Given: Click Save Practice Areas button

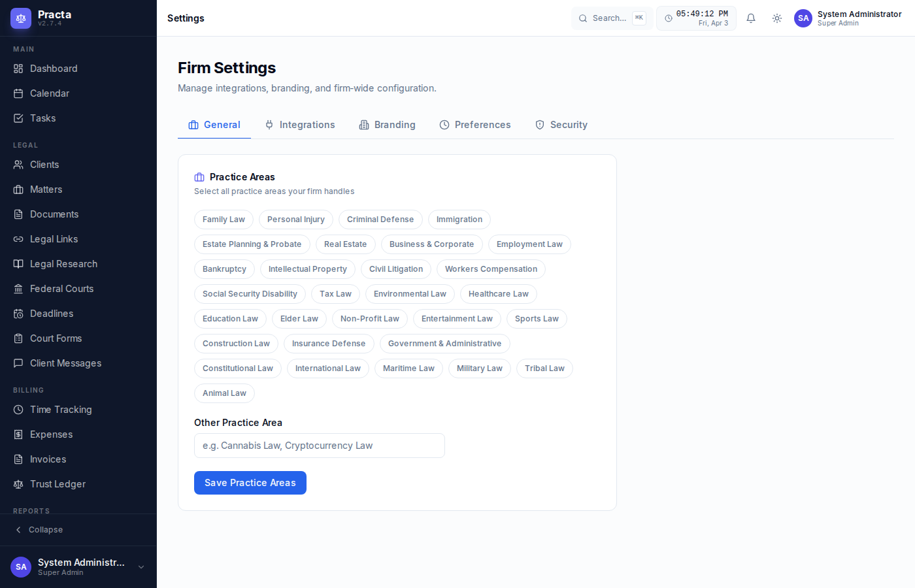Looking at the screenshot, I should 250,483.
